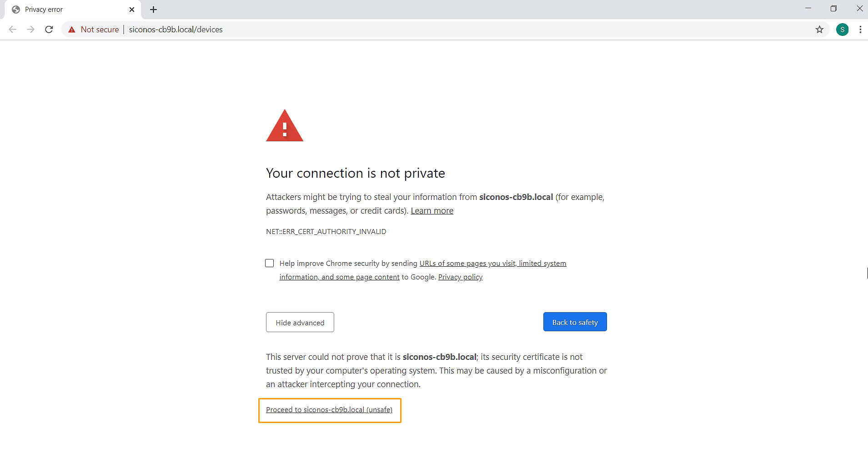Screen dimensions: 868x468
Task: Click the red Not secure warning icon
Action: point(72,30)
